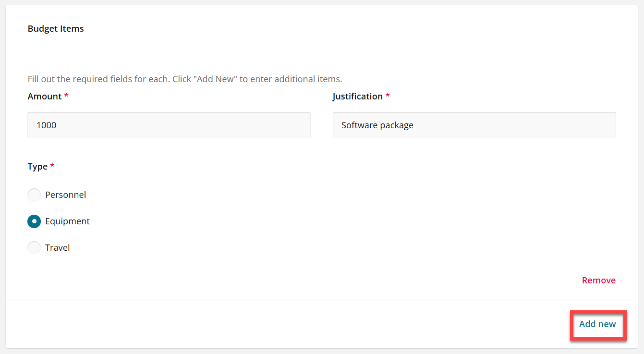Click the Remove link

click(599, 280)
